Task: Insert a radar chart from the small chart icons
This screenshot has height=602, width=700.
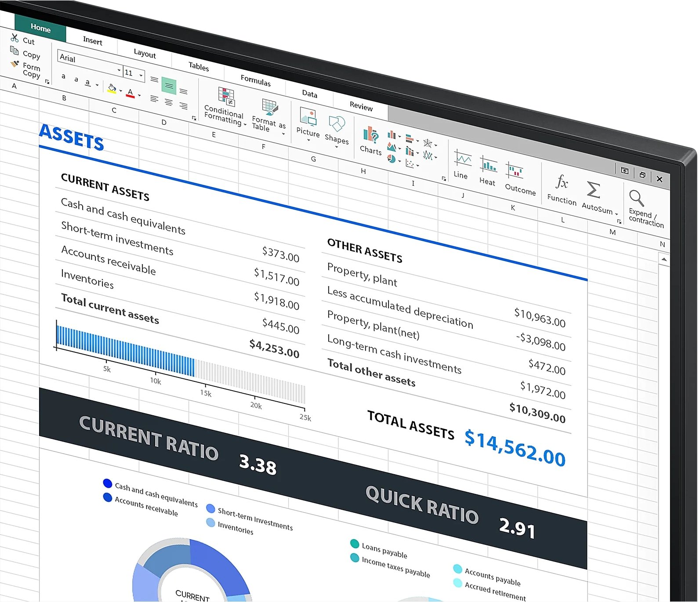Action: pos(428,143)
